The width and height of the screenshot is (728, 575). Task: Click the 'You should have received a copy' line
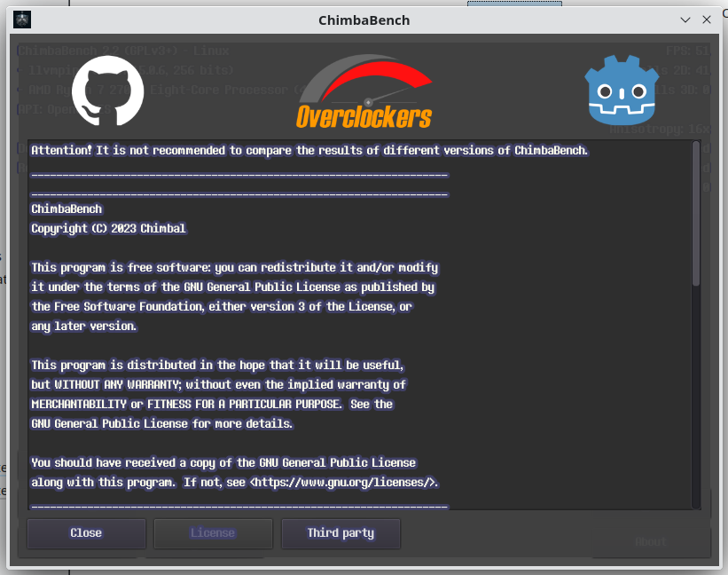click(223, 462)
